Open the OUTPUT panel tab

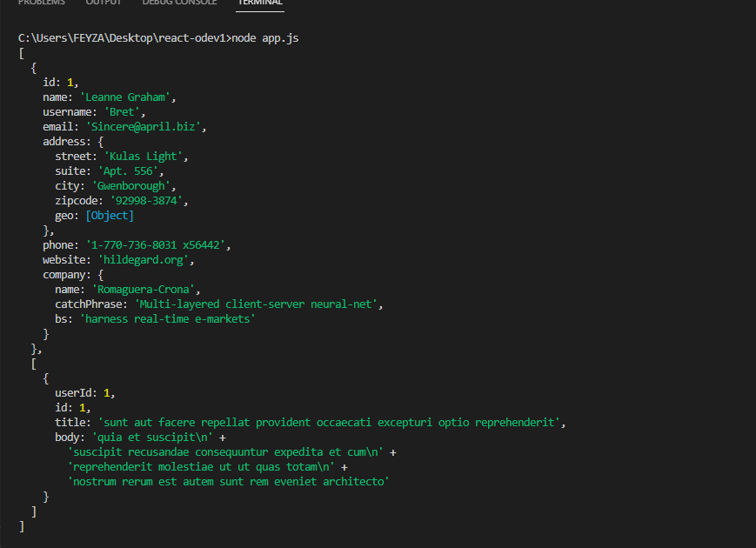pos(104,3)
